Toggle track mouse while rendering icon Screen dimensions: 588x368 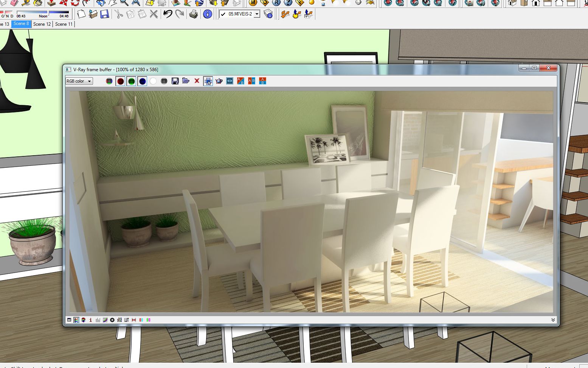click(208, 81)
